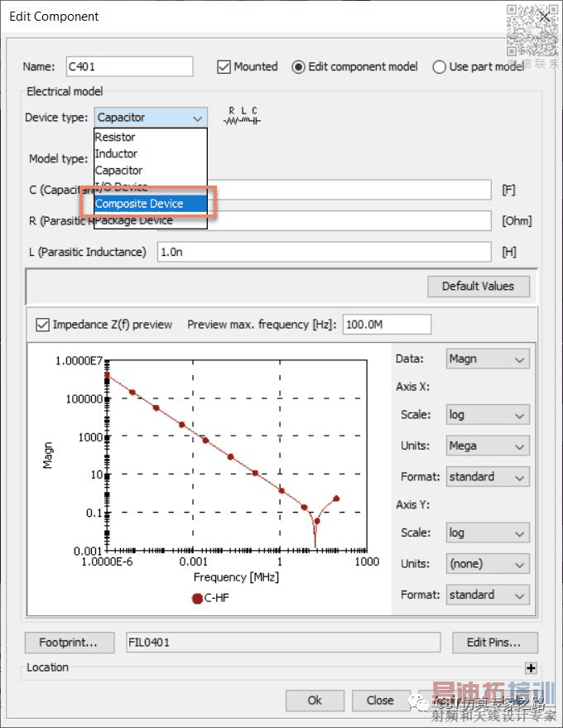Viewport: 563px width, 728px height.
Task: Click the R Parasitic Resistance value field
Action: tap(349, 221)
